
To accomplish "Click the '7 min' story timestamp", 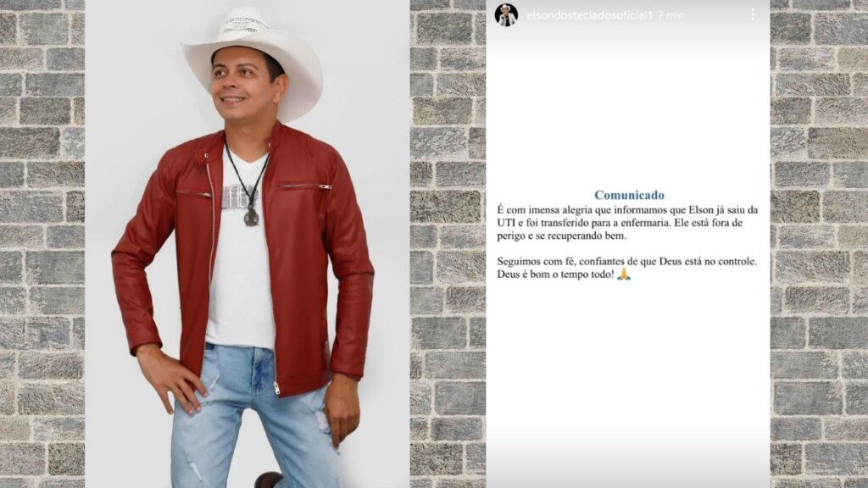I will 671,15.
